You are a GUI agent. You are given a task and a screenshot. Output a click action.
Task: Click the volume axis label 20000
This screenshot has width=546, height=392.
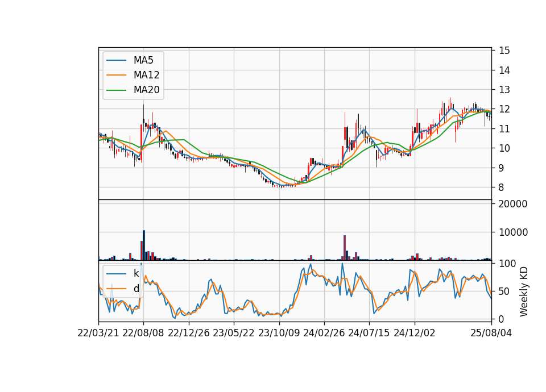click(513, 204)
